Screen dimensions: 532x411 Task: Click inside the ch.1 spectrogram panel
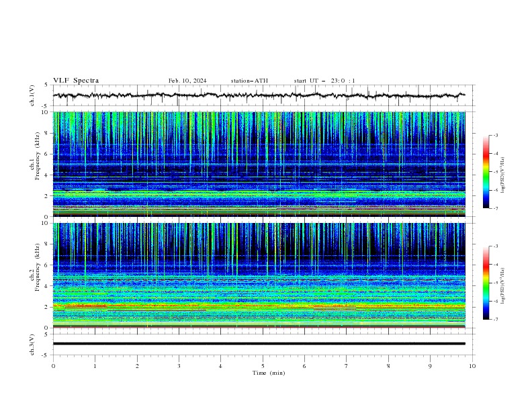click(259, 164)
